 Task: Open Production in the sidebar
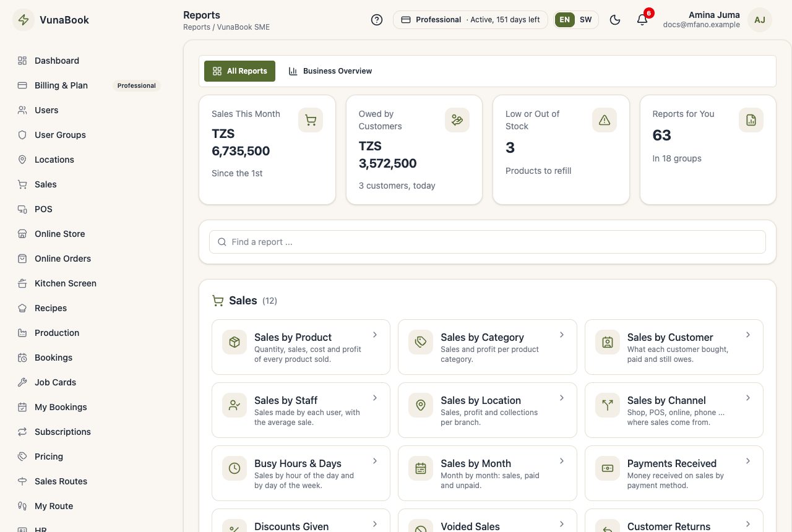click(x=88, y=333)
